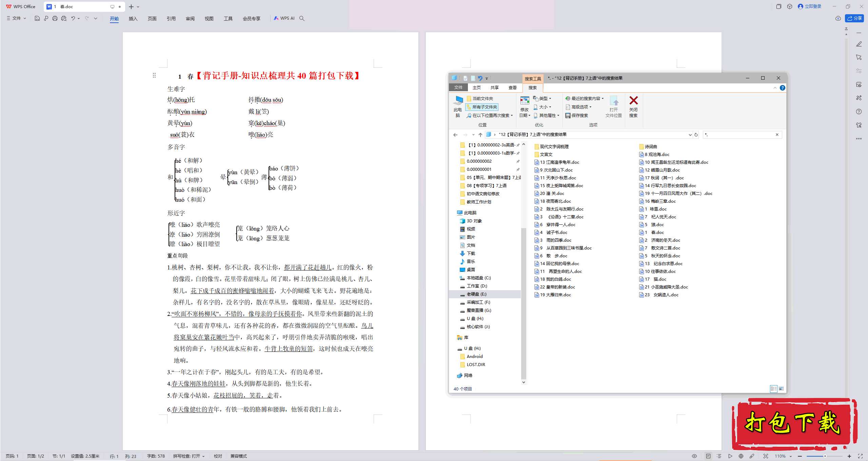Click the zoom slider handle
The height and width of the screenshot is (461, 868).
click(x=825, y=456)
